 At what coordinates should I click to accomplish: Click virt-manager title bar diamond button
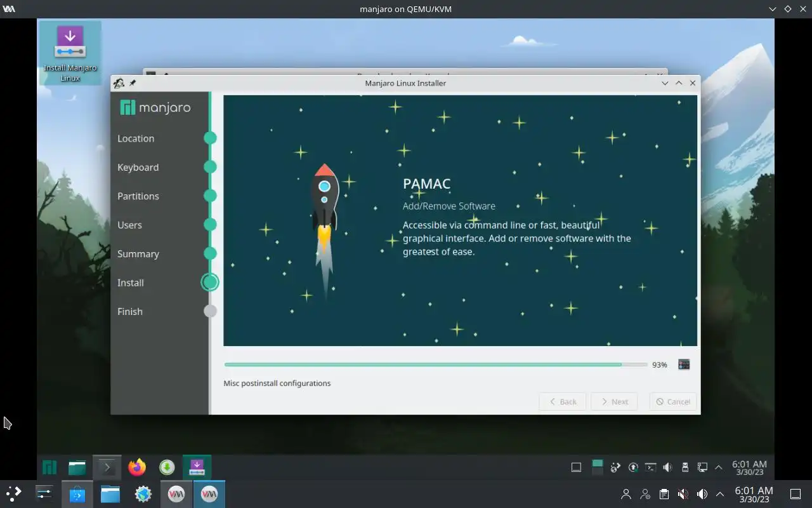[787, 9]
